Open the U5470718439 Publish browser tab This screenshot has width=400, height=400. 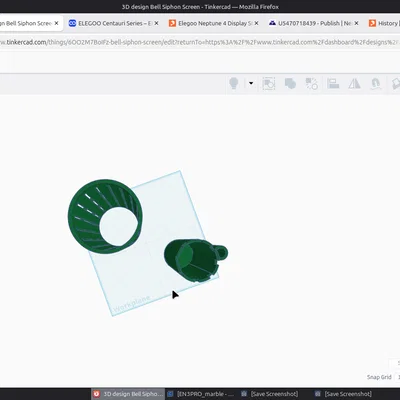click(x=314, y=23)
